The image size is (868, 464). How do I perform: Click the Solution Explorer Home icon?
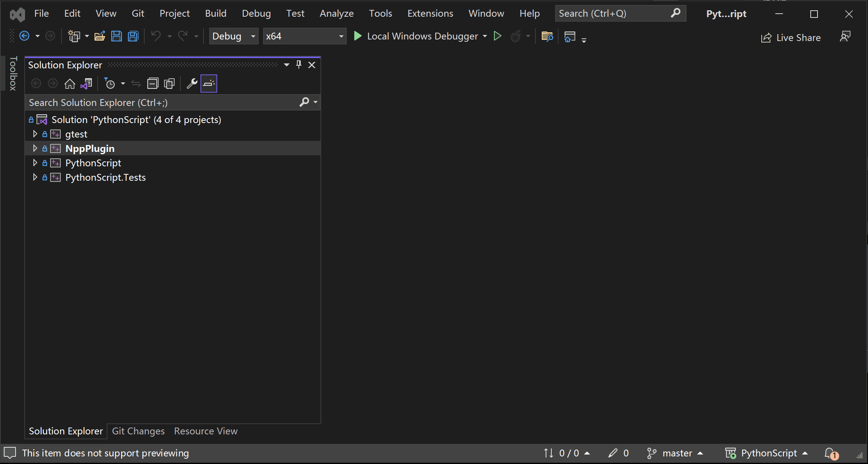point(70,84)
